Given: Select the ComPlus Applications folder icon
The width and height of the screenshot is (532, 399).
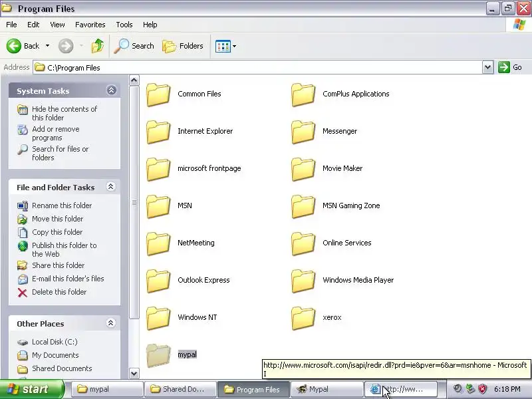Looking at the screenshot, I should click(303, 94).
